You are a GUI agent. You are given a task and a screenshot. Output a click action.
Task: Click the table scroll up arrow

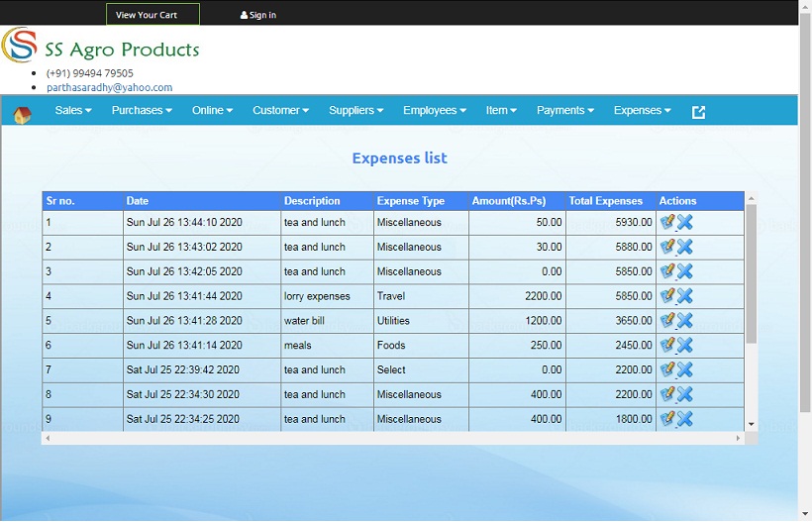(751, 198)
